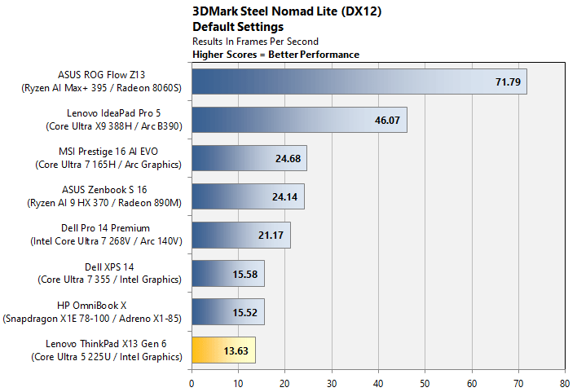Click '(Ryzen AI 9 HX 370 / Radeon 890M)' text

coord(104,203)
